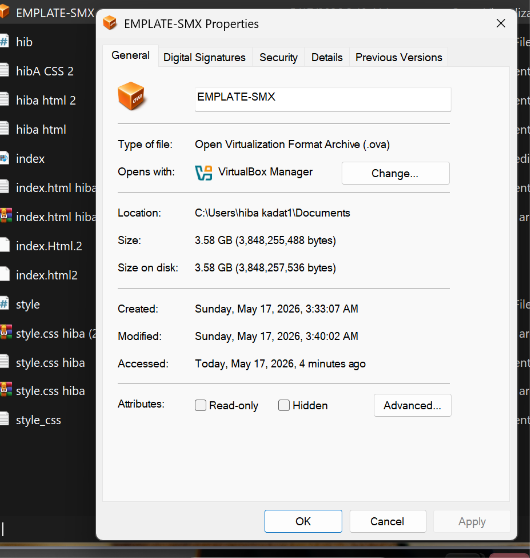Click the Edge icon of the index file
Image resolution: width=530 pixels, height=558 pixels.
click(x=4, y=158)
